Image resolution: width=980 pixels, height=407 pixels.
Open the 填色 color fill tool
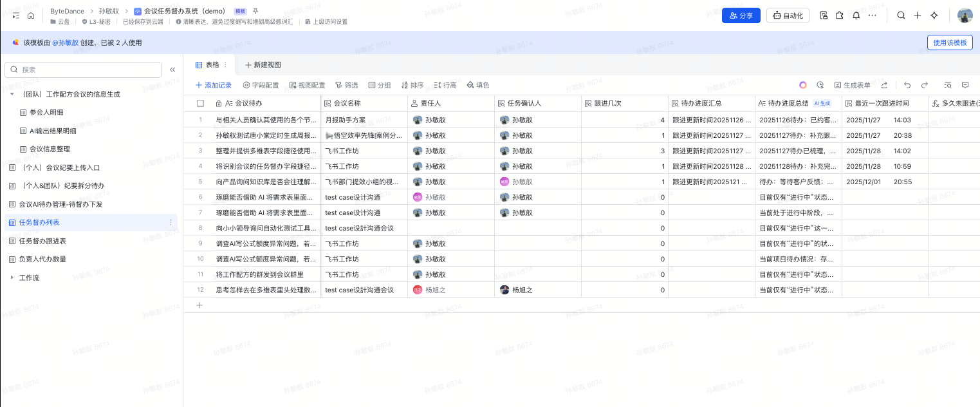pos(477,85)
